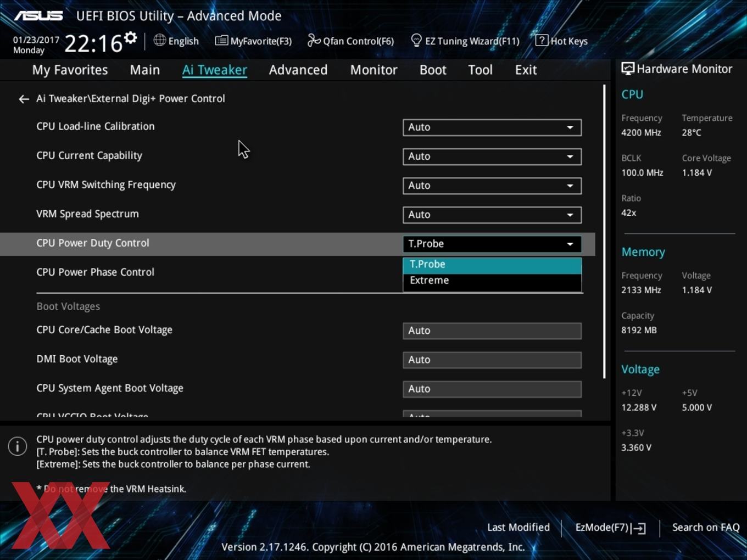This screenshot has width=747, height=560.
Task: Click the 2133 MHz memory frequency value
Action: pyautogui.click(x=641, y=290)
